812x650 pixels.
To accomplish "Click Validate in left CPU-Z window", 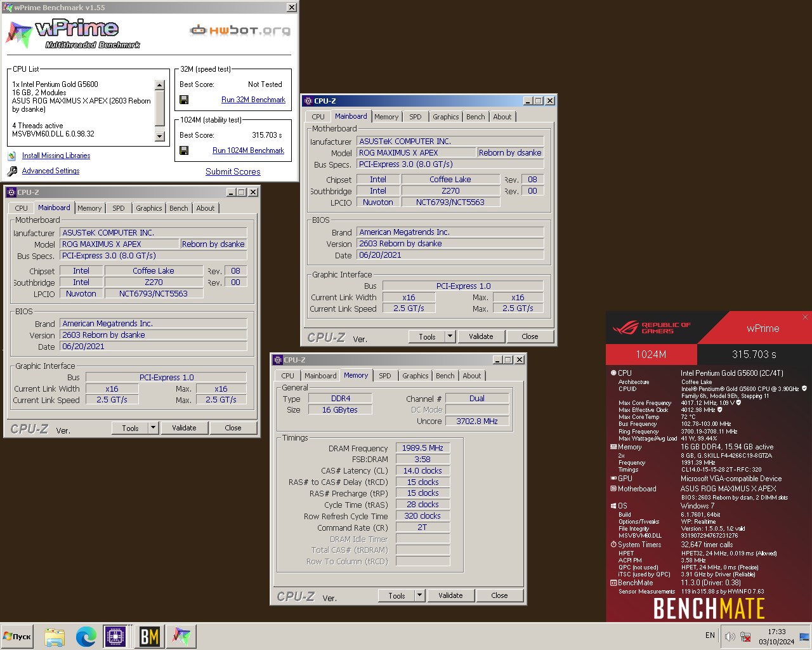I will click(184, 428).
